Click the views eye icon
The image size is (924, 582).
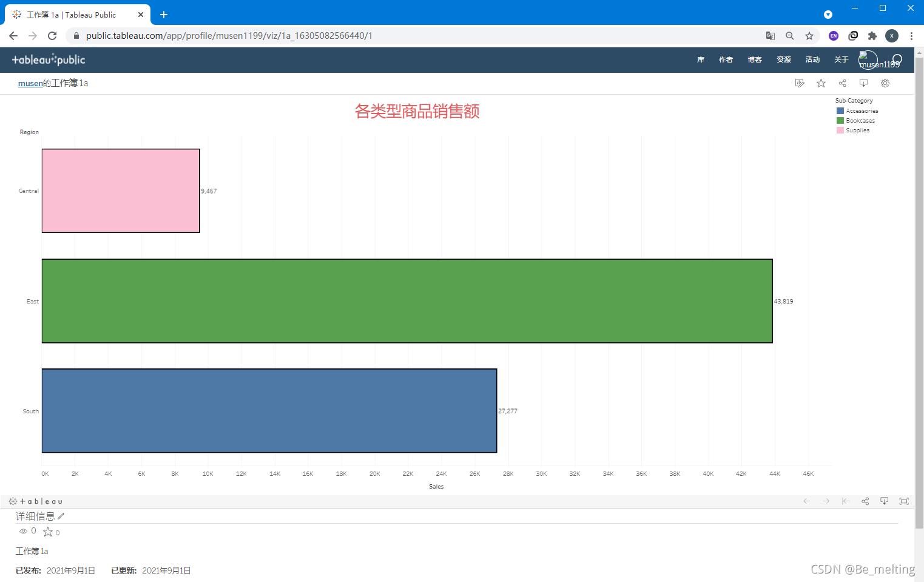[x=24, y=531]
